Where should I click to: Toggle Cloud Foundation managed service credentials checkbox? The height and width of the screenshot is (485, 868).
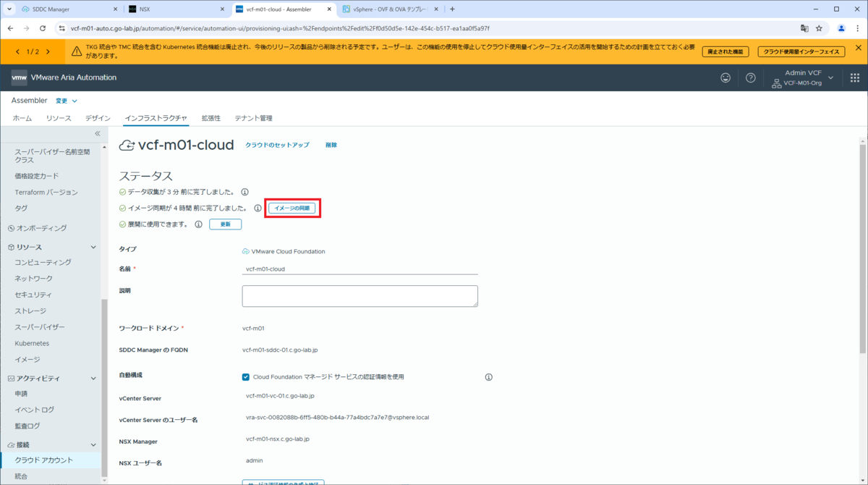point(246,377)
